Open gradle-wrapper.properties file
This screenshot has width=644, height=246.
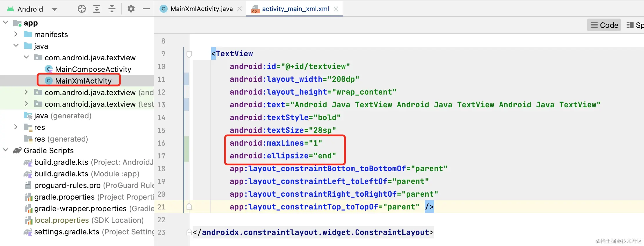pos(94,209)
